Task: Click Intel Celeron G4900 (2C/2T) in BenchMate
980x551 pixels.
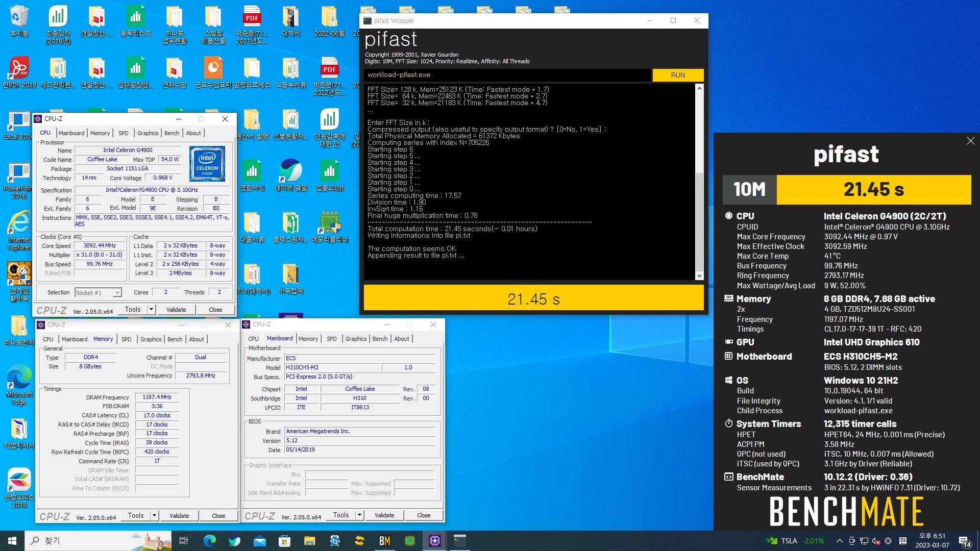Action: 885,216
